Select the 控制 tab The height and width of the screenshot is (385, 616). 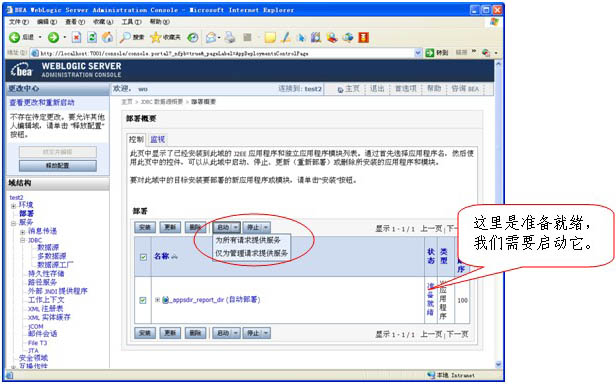tap(136, 139)
